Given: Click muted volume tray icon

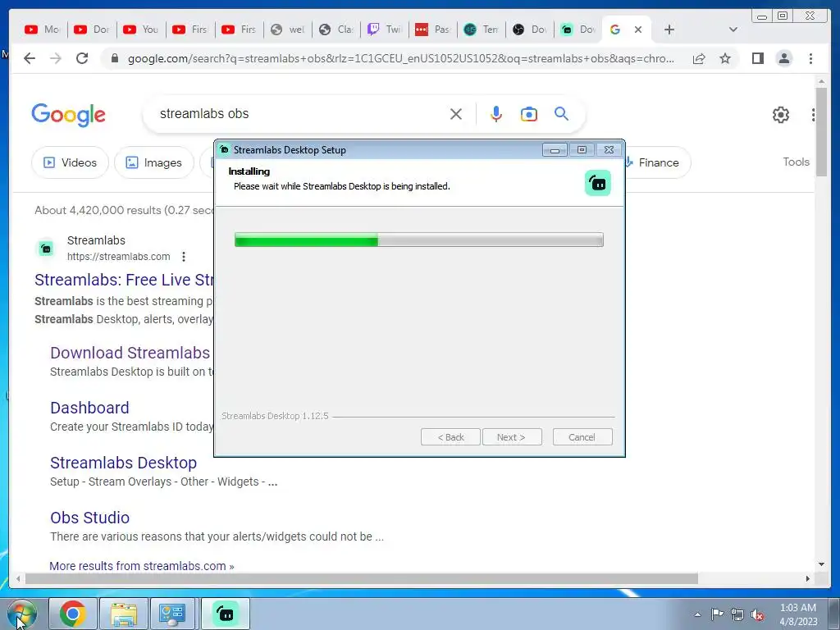Looking at the screenshot, I should click(x=757, y=614).
